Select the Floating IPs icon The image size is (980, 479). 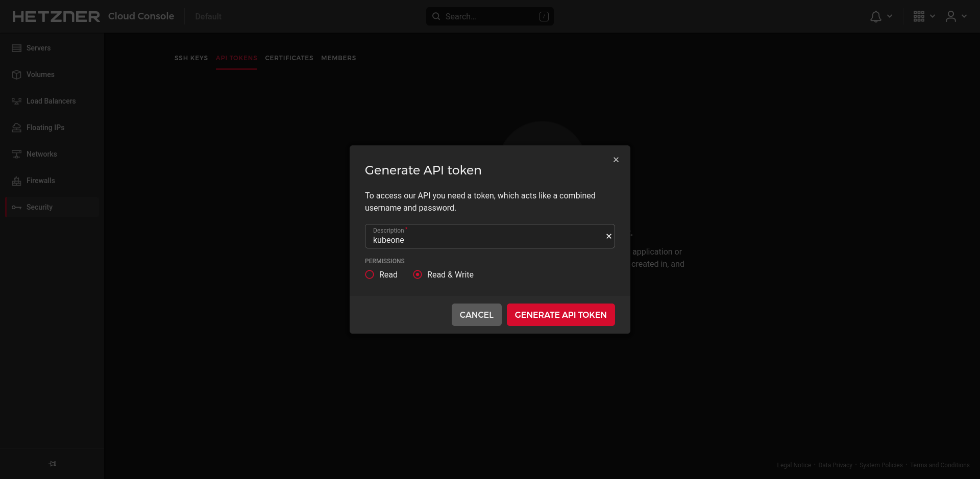(x=16, y=128)
